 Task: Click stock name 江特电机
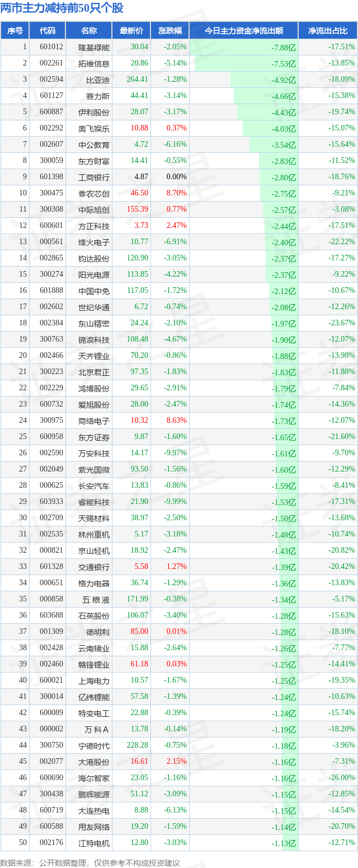click(x=94, y=843)
